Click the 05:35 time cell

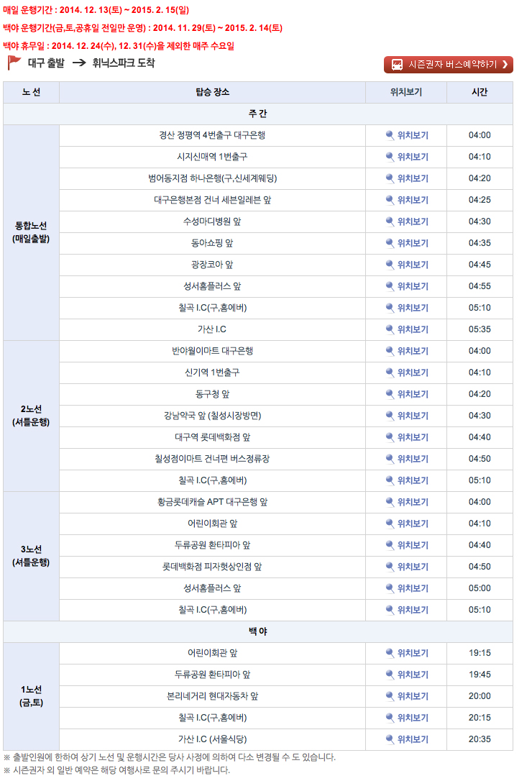(480, 329)
